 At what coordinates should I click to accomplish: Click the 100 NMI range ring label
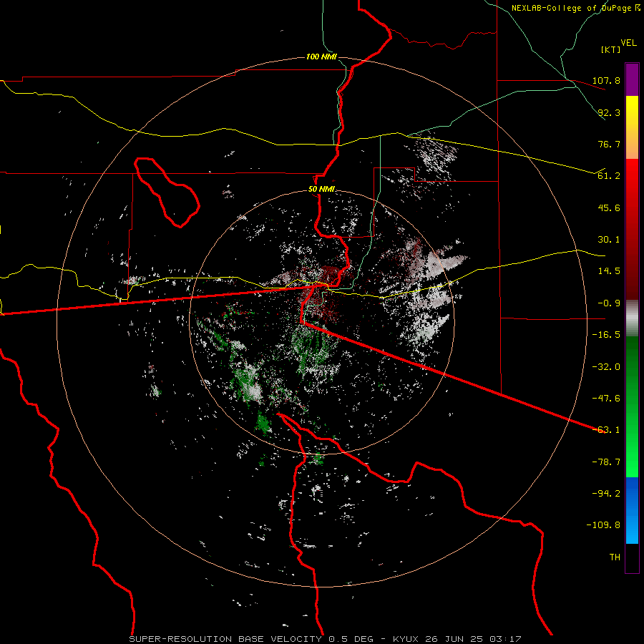click(321, 57)
